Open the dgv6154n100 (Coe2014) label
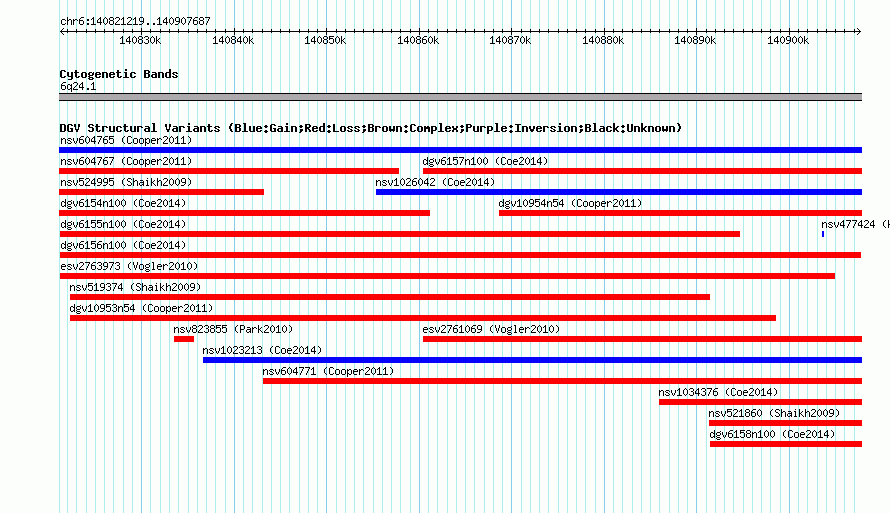Viewport: 890px width, 513px height. point(123,203)
